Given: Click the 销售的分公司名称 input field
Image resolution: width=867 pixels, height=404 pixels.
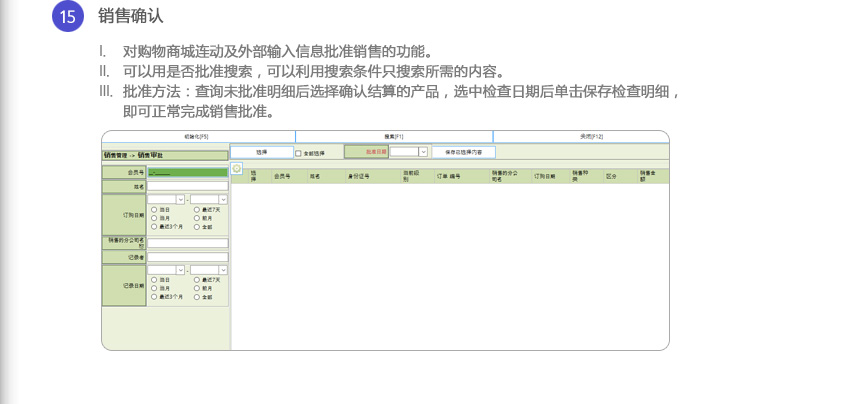Looking at the screenshot, I should coord(188,243).
